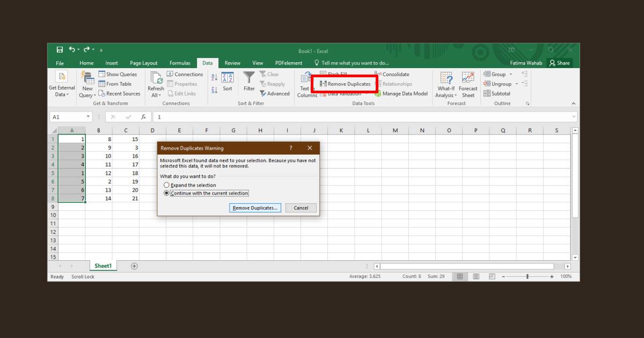Click Consolidate in Data Tools
The image size is (644, 338).
coord(392,75)
